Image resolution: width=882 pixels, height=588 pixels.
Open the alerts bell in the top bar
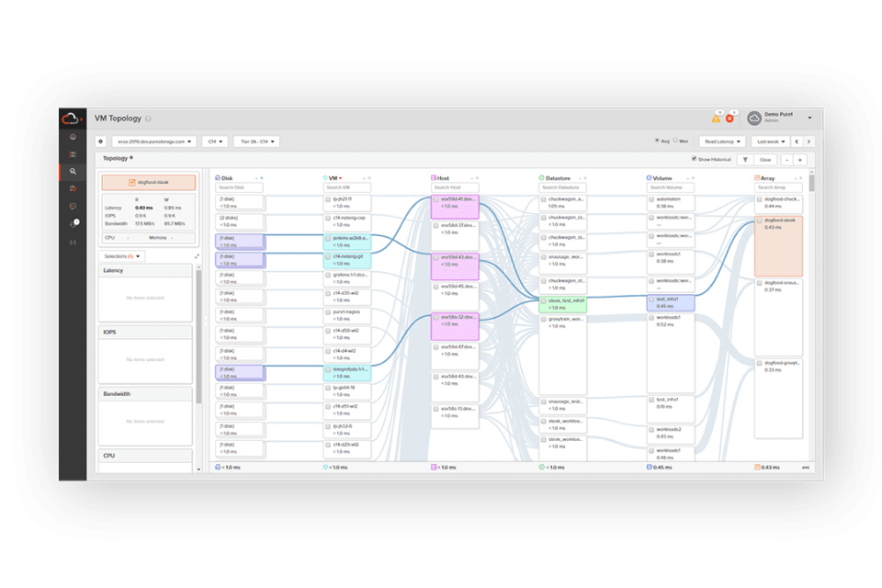coord(715,118)
